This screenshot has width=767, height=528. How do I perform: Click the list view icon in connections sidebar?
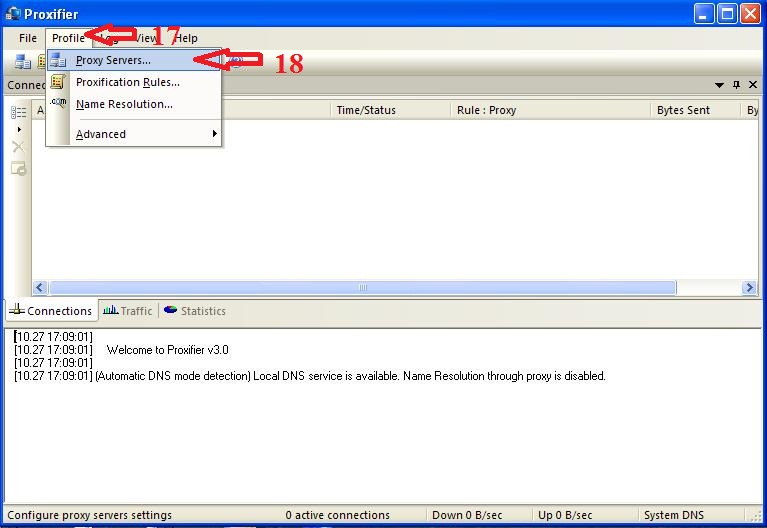pos(19,113)
